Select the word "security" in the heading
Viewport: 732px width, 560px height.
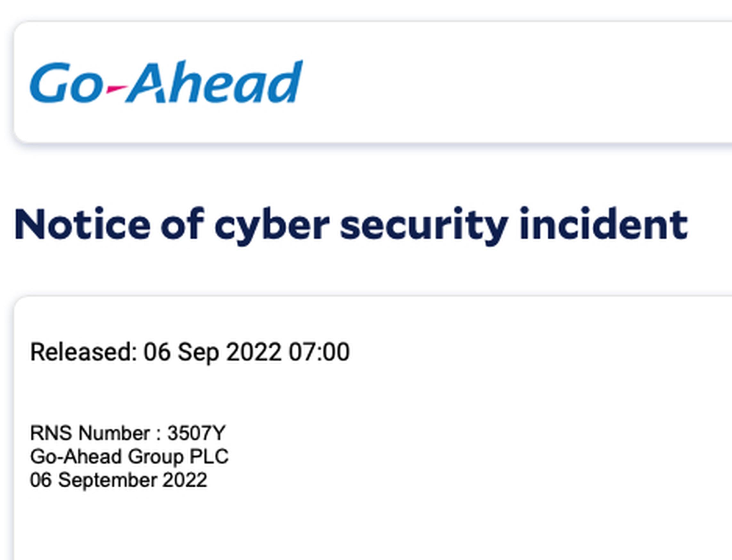[x=424, y=226]
